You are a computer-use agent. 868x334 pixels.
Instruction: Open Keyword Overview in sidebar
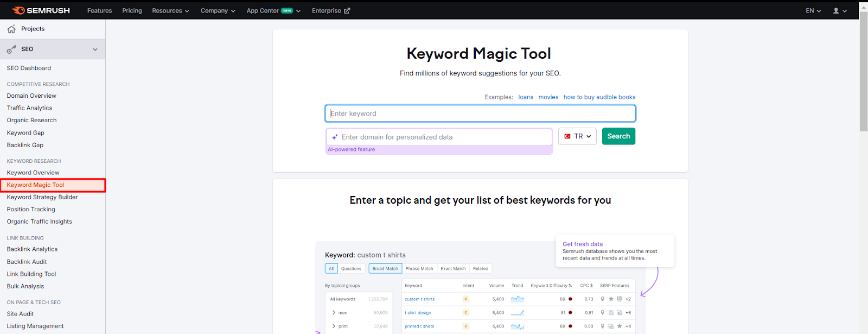pyautogui.click(x=33, y=173)
